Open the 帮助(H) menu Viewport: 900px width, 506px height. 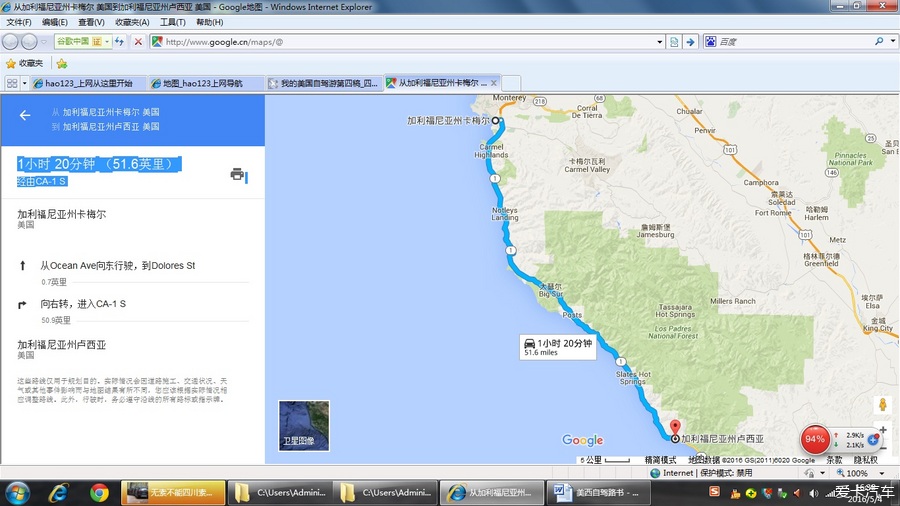click(x=210, y=22)
